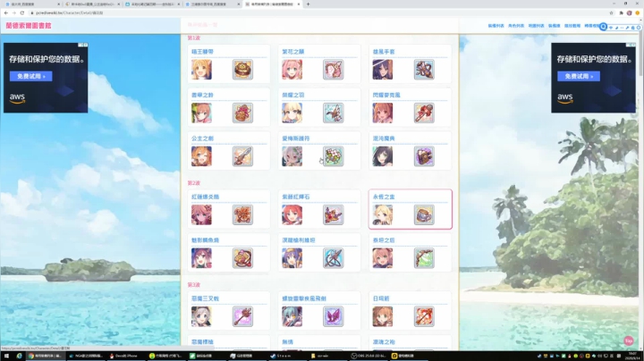Open the green bow equipment icon in wave 2
This screenshot has width=644, height=361.
[424, 258]
